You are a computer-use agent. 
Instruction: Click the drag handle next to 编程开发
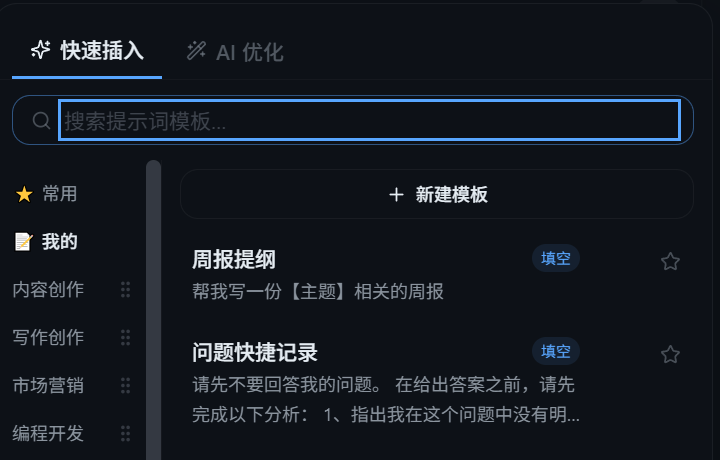click(125, 433)
